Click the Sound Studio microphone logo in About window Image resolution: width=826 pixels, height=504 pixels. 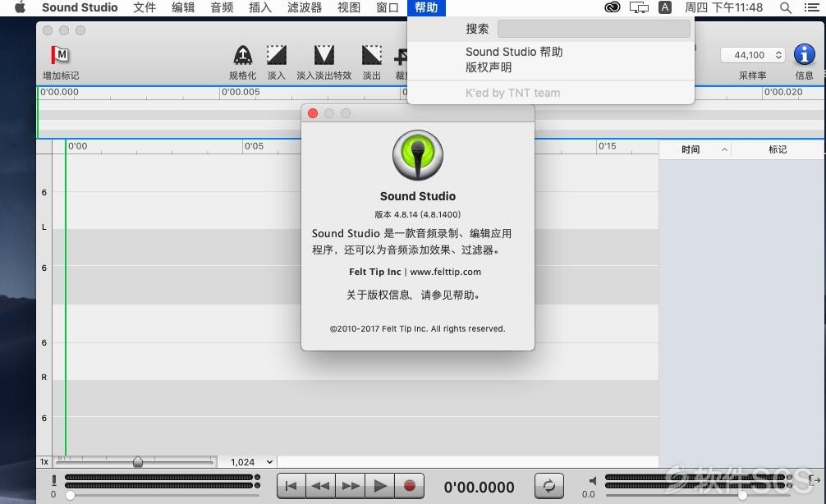(418, 155)
